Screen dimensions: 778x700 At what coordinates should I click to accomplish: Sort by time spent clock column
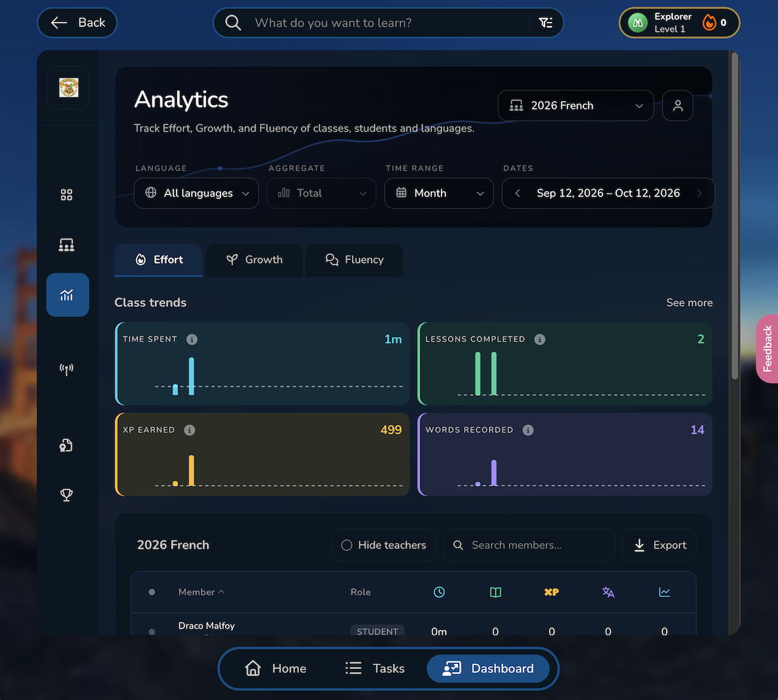pyautogui.click(x=440, y=592)
